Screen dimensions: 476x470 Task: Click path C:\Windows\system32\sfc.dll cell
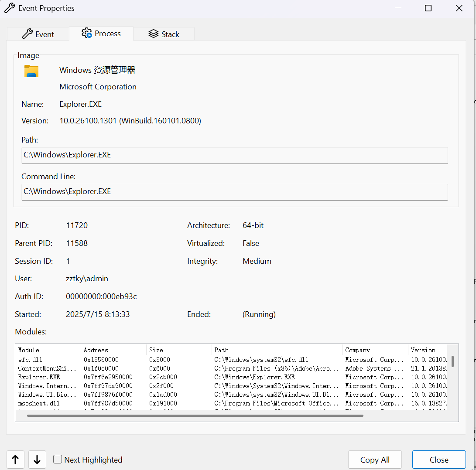[261, 360]
